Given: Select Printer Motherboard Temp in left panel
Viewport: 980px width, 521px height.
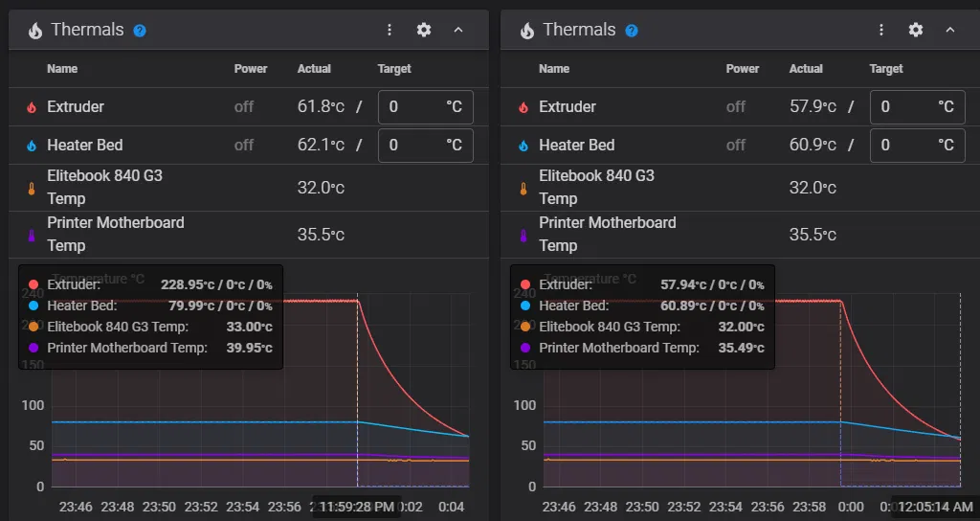Looking at the screenshot, I should [116, 234].
